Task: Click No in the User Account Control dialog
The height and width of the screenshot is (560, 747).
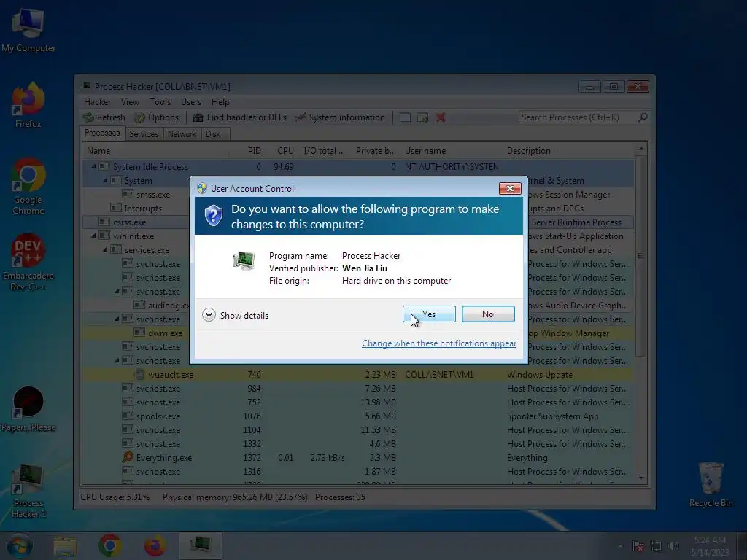Action: coord(488,314)
